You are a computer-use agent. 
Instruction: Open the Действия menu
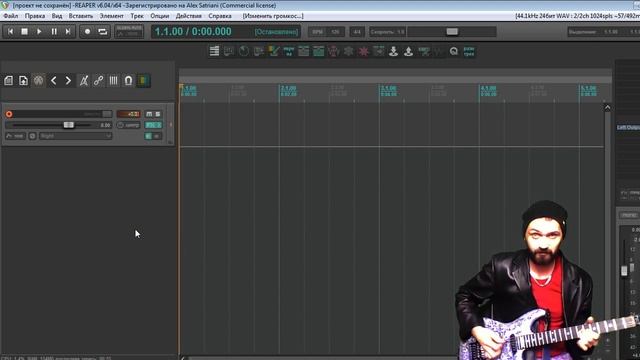click(189, 16)
